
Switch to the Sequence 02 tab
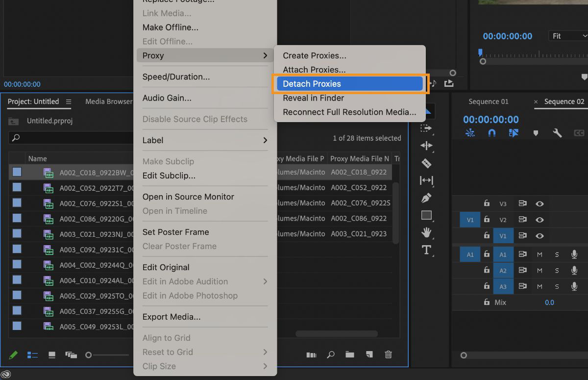point(564,101)
